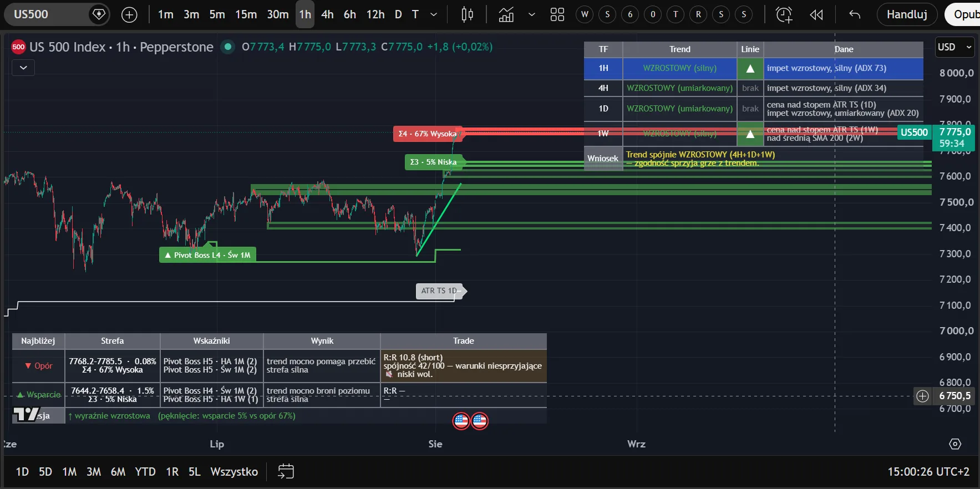This screenshot has width=980, height=489.
Task: Collapse the indicator legend chevron
Action: (x=23, y=68)
